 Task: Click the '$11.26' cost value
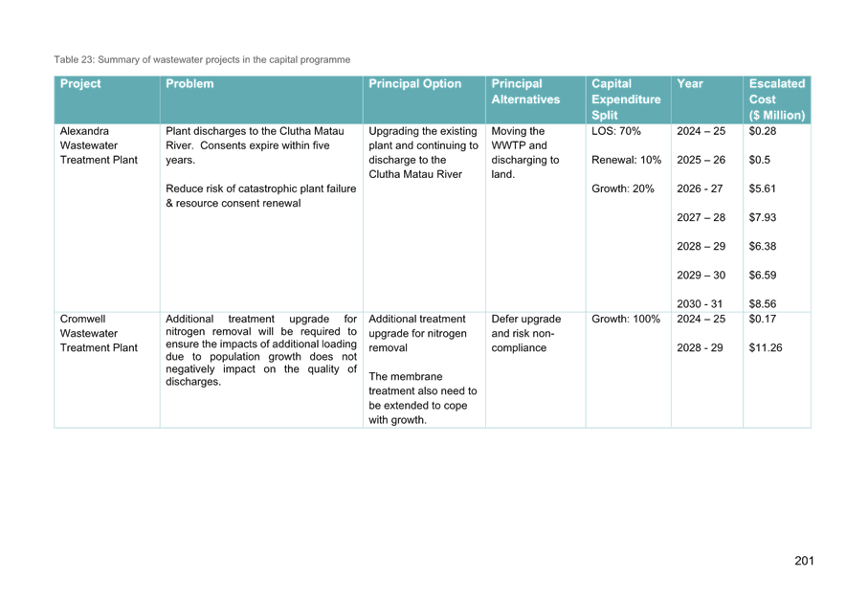766,347
